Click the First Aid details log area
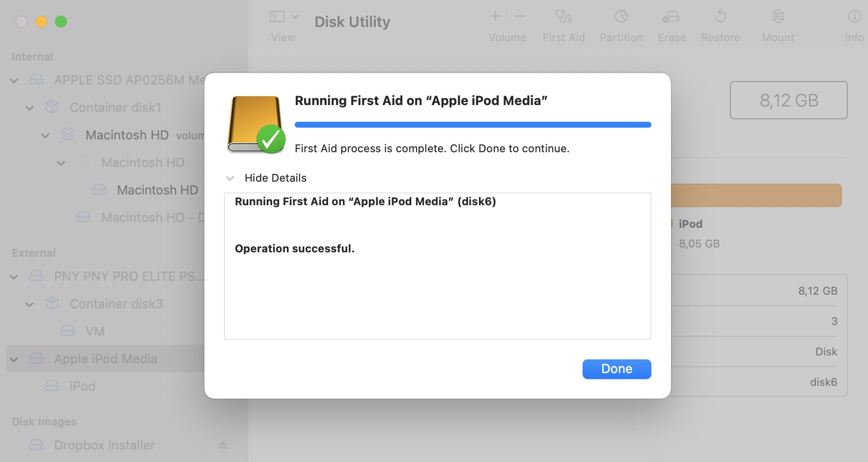 coord(437,266)
